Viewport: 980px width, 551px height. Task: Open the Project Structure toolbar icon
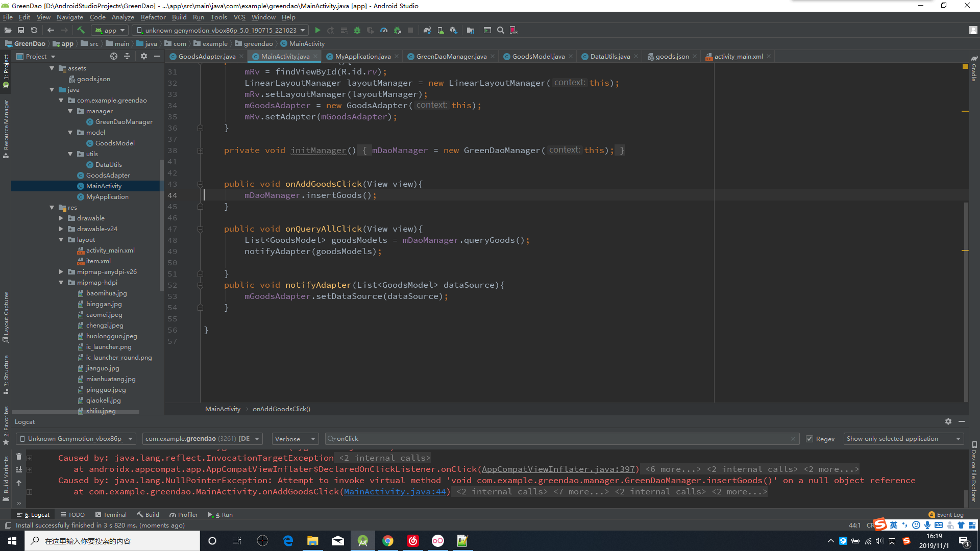coord(471,31)
